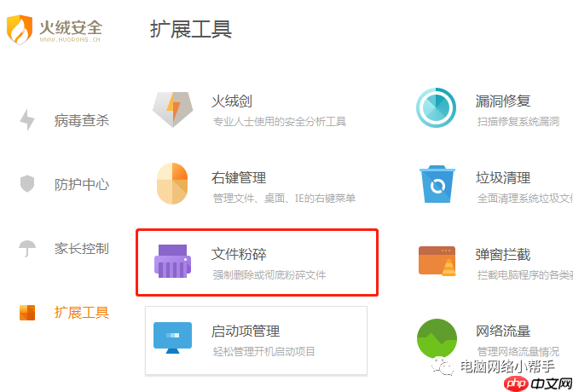Switch to the 病毒查杀 sidebar tab
Image resolution: width=573 pixels, height=392 pixels.
click(81, 120)
